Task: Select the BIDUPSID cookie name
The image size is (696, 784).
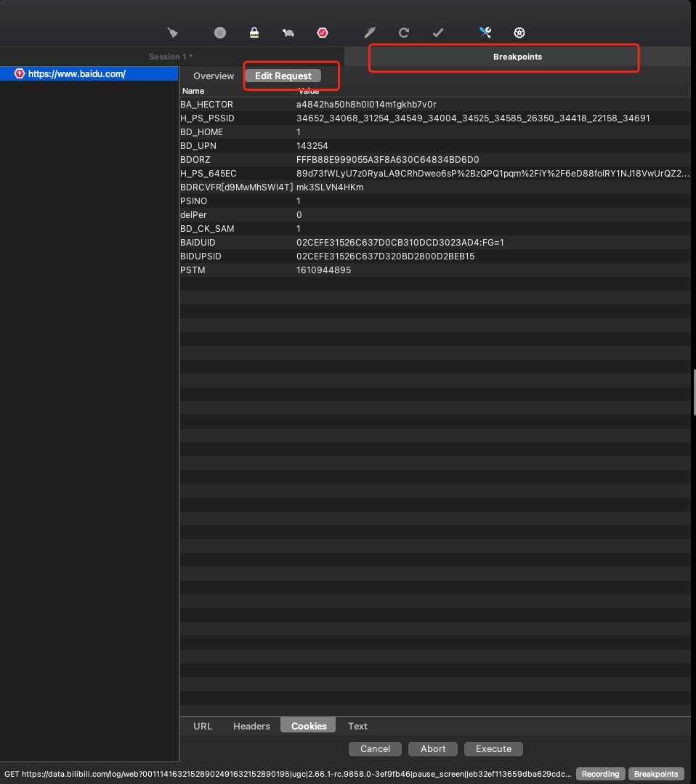Action: (x=201, y=256)
